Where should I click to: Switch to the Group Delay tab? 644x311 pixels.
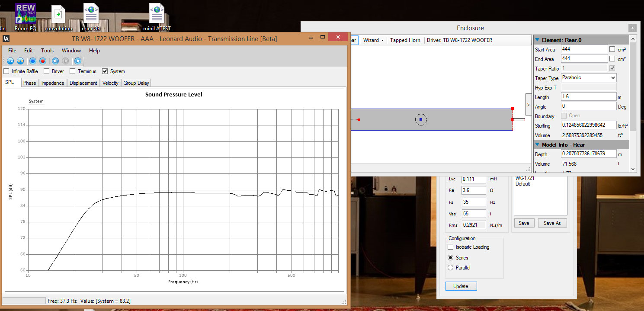point(136,83)
